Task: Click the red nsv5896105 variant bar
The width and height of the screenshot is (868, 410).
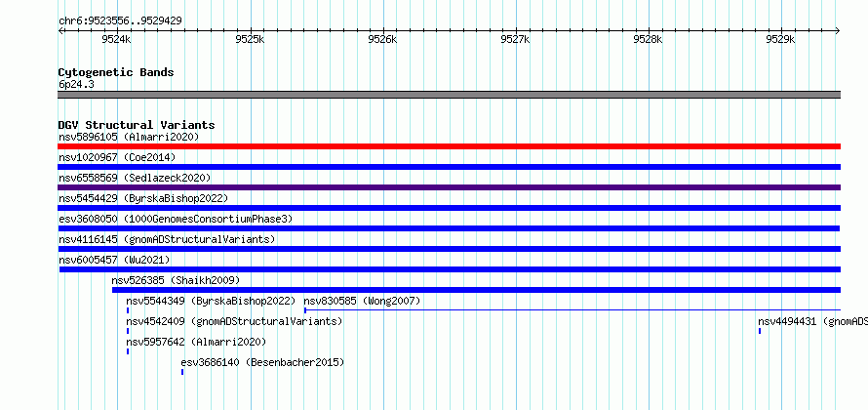Action: pyautogui.click(x=449, y=146)
